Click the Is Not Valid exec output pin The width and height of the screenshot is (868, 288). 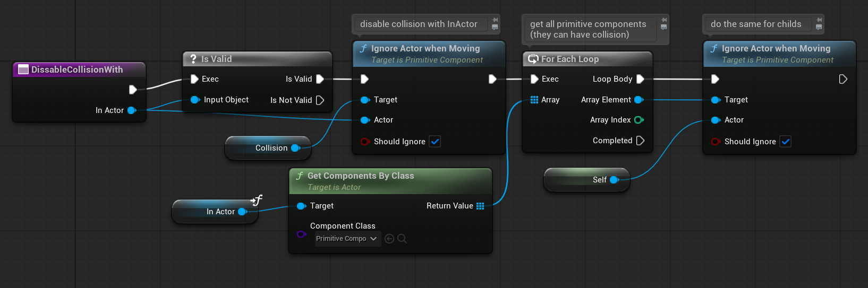[x=320, y=100]
